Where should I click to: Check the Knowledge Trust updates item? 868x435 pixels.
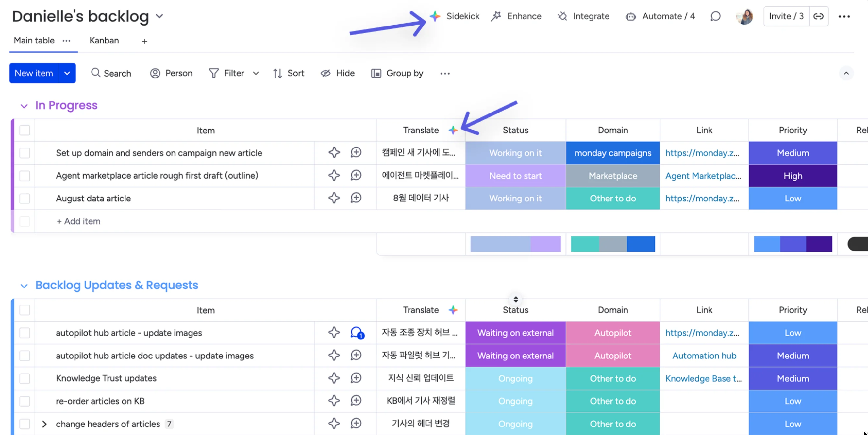(25, 378)
